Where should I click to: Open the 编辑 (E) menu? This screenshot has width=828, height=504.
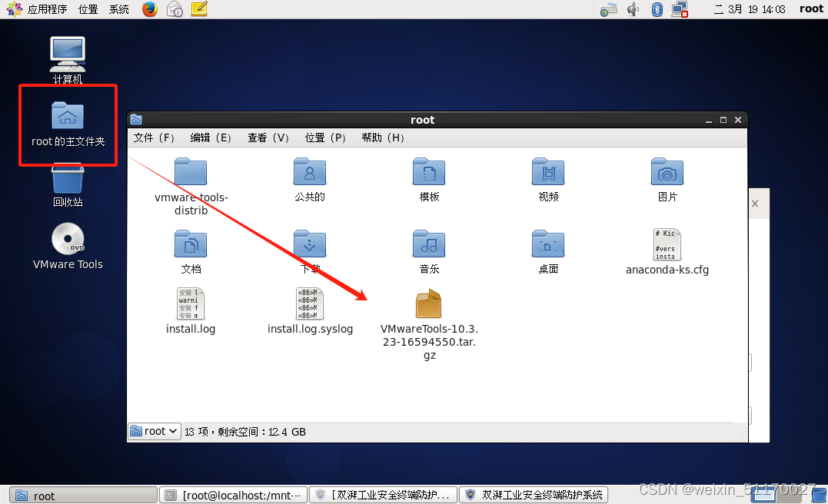tap(211, 138)
